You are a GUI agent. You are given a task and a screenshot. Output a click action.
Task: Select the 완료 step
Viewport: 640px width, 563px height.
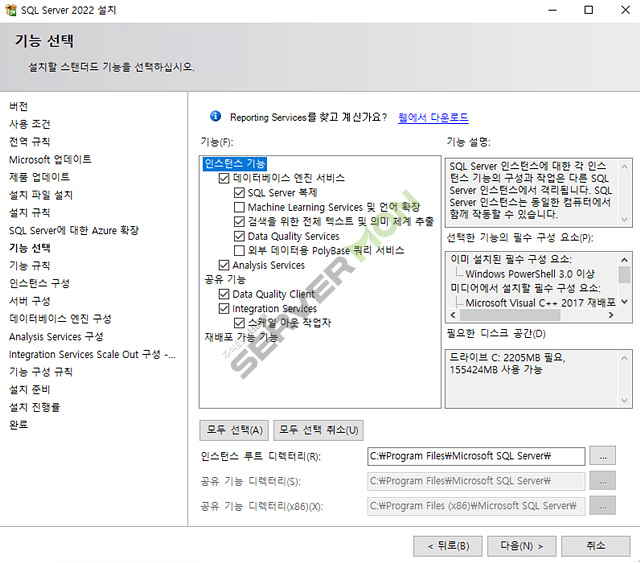click(x=19, y=425)
